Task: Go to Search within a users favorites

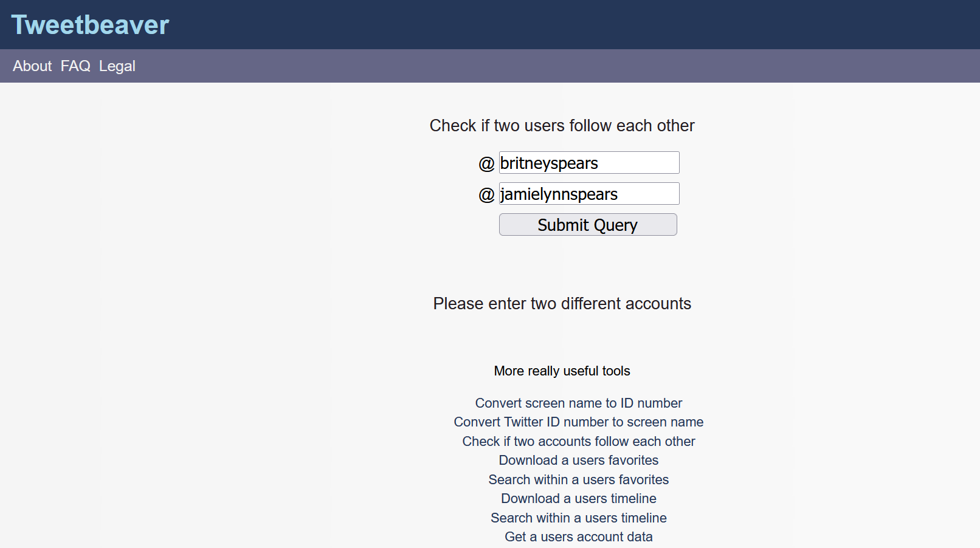Action: 578,480
